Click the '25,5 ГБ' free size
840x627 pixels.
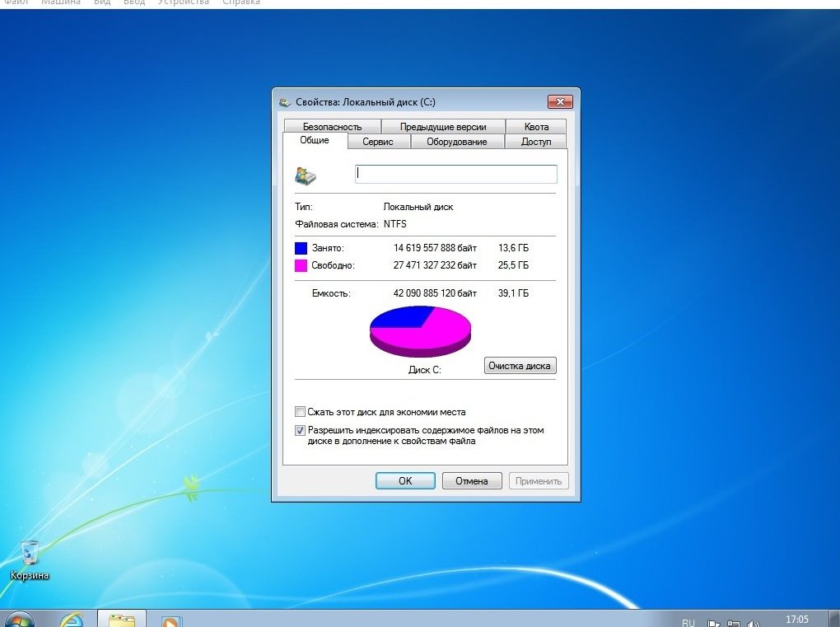click(x=513, y=265)
